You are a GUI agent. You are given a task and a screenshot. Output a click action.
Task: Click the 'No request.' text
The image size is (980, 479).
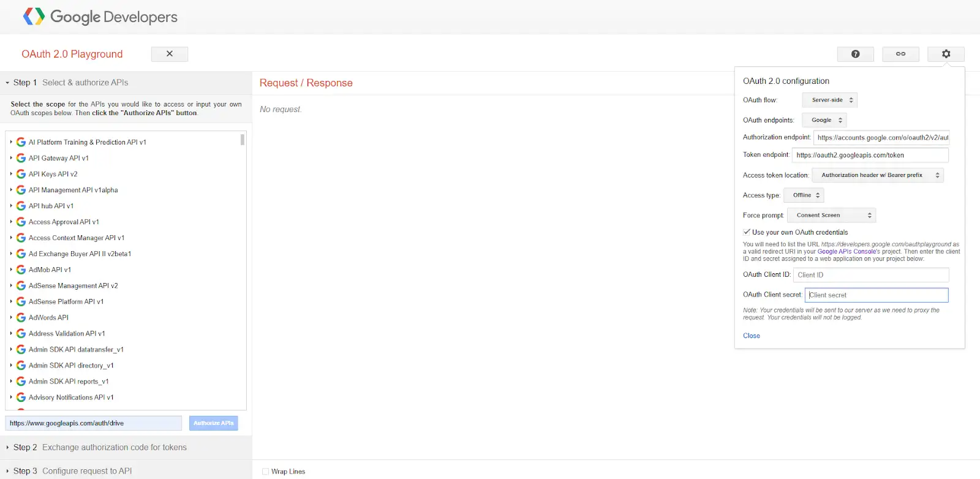tap(281, 109)
